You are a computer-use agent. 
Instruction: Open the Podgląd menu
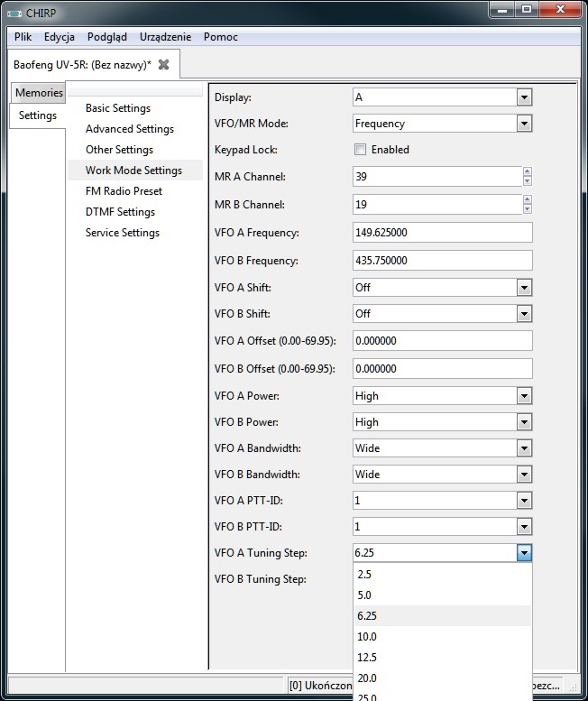107,37
